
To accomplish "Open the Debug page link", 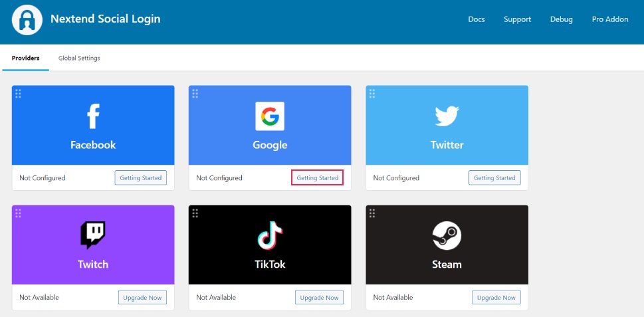I will (562, 19).
